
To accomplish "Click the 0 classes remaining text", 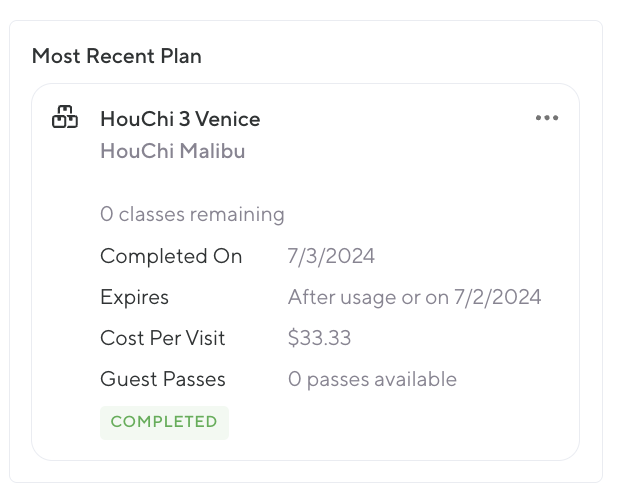I will coord(192,214).
